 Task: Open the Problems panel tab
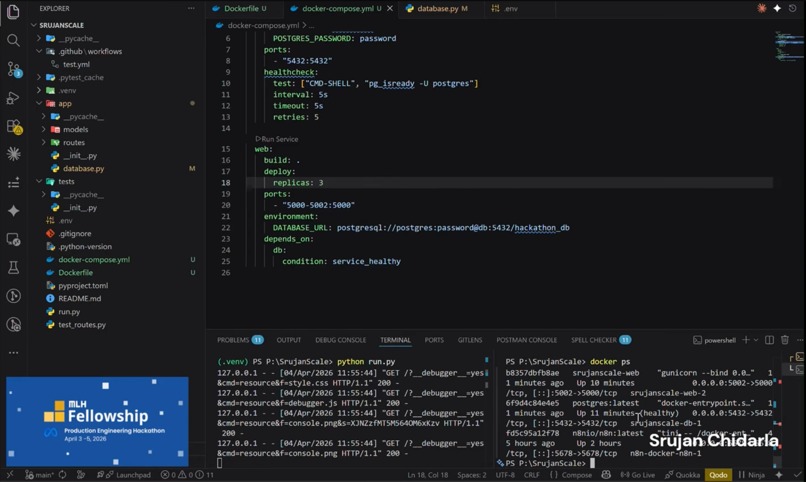pyautogui.click(x=240, y=340)
